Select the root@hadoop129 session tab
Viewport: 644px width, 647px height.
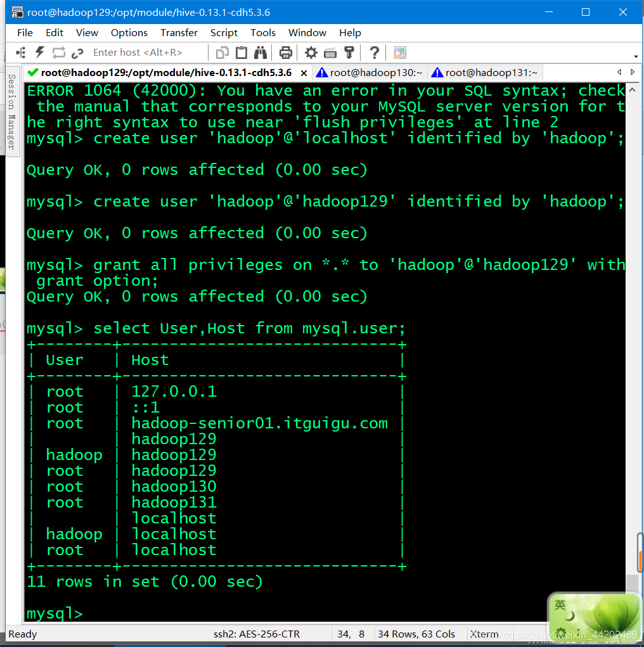point(166,73)
